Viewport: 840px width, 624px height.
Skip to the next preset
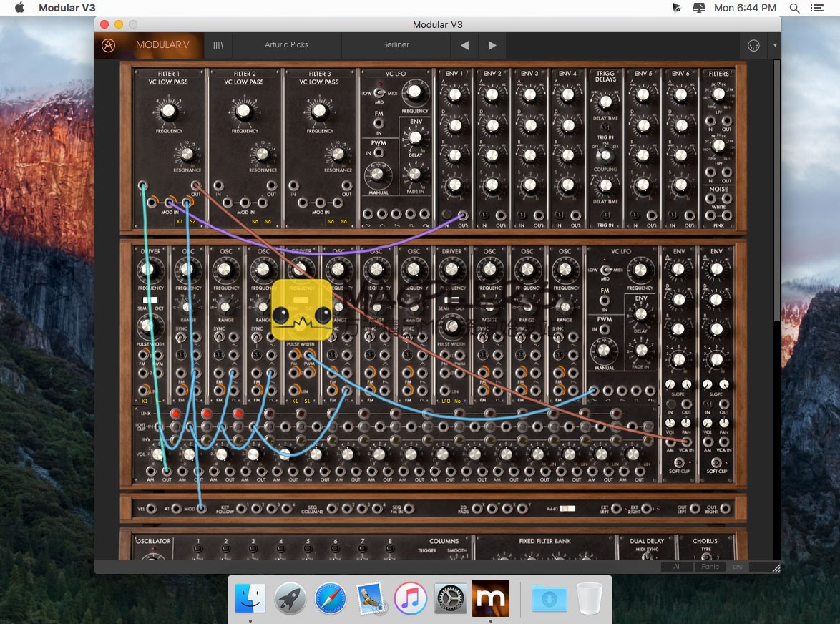coord(492,45)
